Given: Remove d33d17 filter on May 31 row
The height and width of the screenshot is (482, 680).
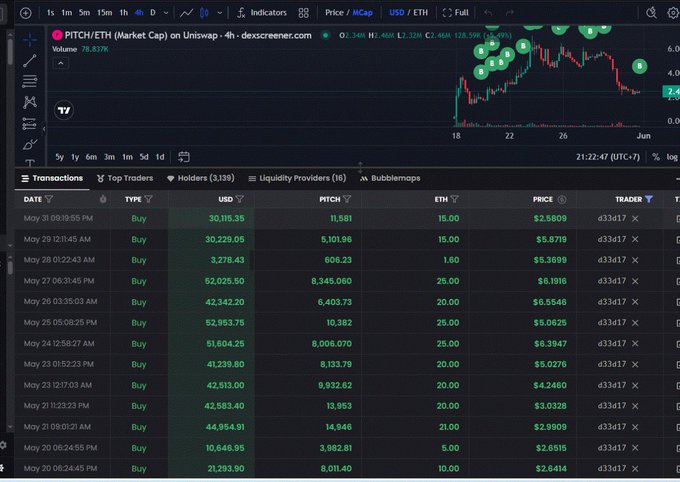Looking at the screenshot, I should (635, 219).
